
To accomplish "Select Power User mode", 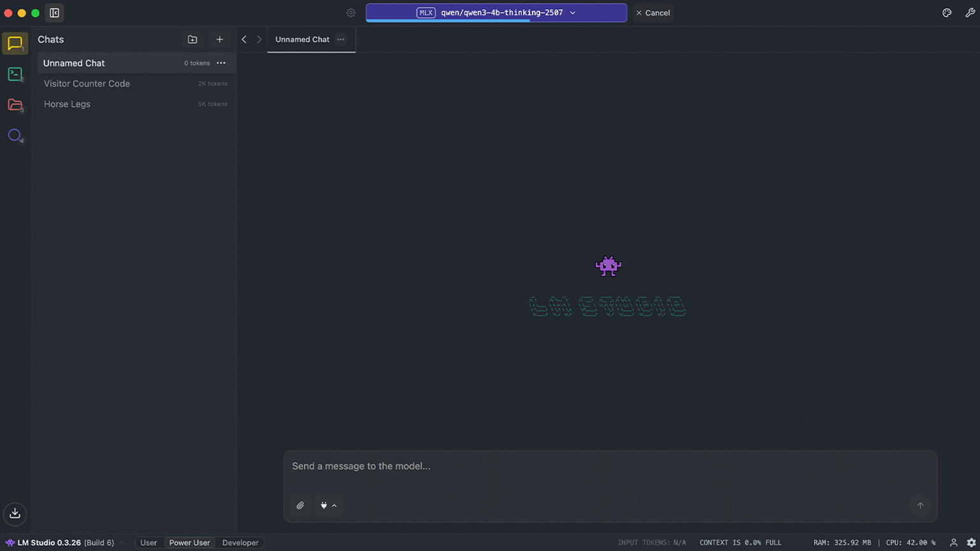I will [x=189, y=543].
